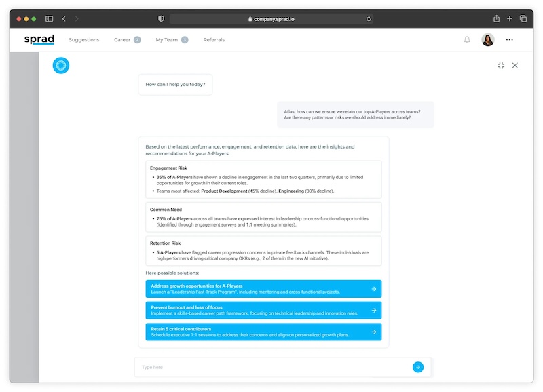The image size is (543, 392).
Task: Click into the "Type here" message field
Action: pyautogui.click(x=271, y=367)
